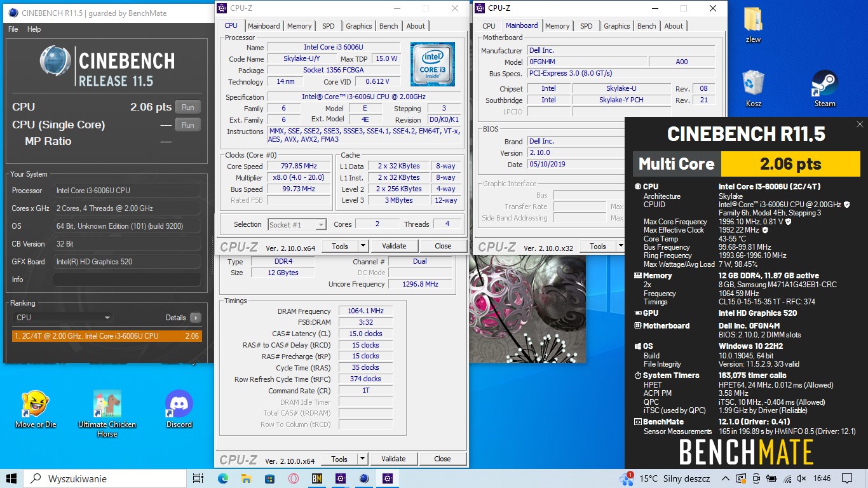This screenshot has width=868, height=488.
Task: Click the DRAM Frequency value 1064.1 MHz
Action: 365,311
